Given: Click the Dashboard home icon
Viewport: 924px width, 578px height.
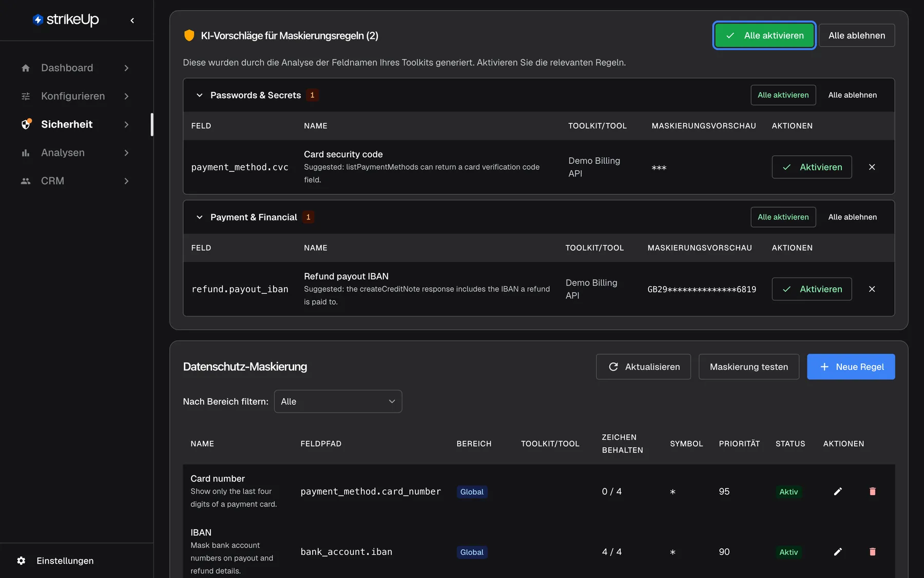Looking at the screenshot, I should pyautogui.click(x=26, y=68).
